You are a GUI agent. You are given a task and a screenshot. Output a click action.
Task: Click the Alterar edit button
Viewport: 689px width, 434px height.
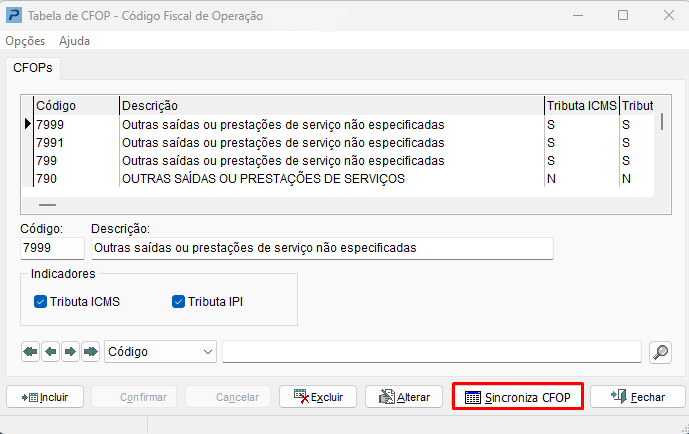tap(404, 397)
